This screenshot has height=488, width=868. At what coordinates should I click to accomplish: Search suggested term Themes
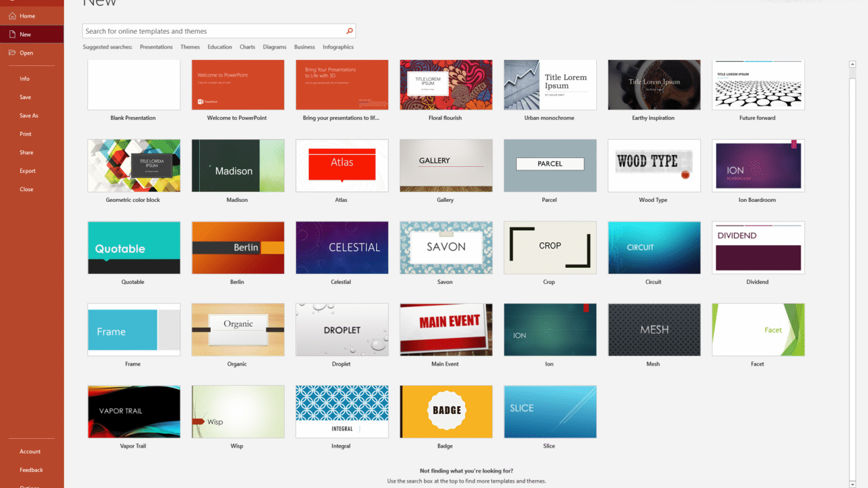tap(190, 47)
